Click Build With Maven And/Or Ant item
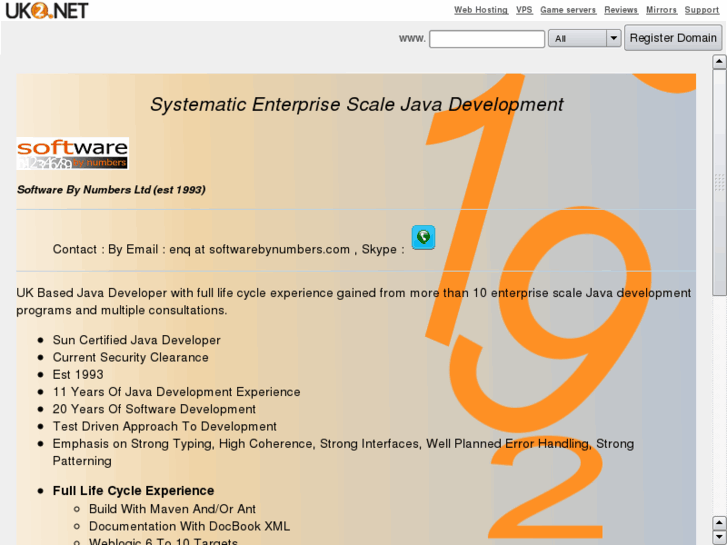727x545 pixels. 172,509
